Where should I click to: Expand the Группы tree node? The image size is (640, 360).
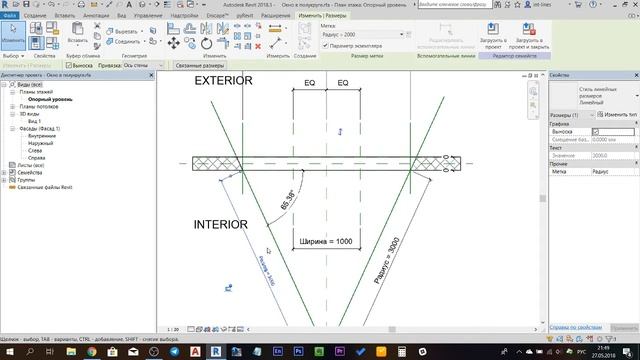(4, 180)
